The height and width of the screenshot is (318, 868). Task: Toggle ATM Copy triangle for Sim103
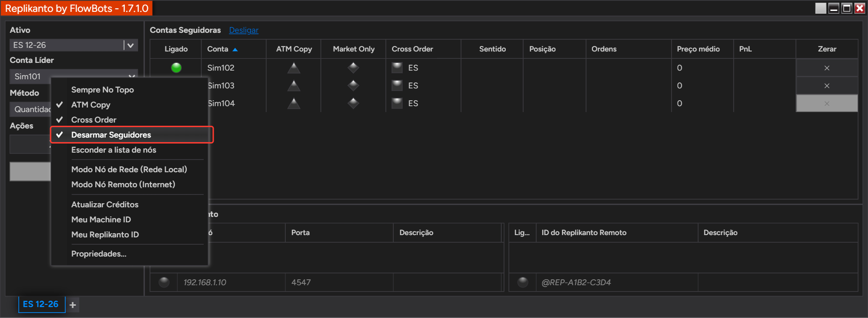pyautogui.click(x=294, y=86)
